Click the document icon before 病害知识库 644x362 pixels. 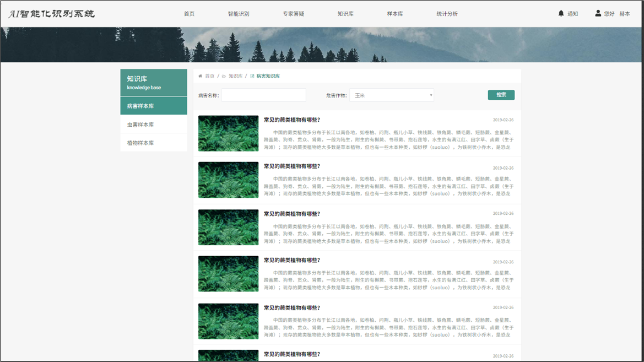point(252,76)
